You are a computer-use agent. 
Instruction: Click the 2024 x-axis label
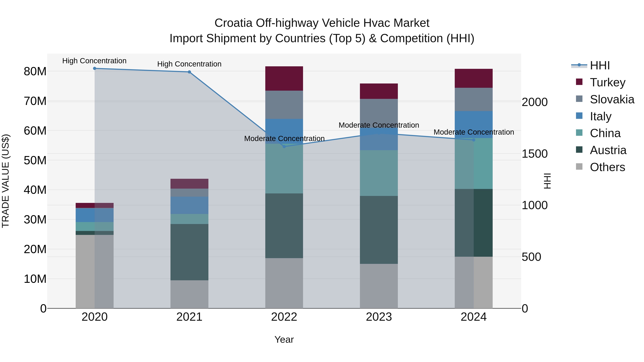pos(474,317)
